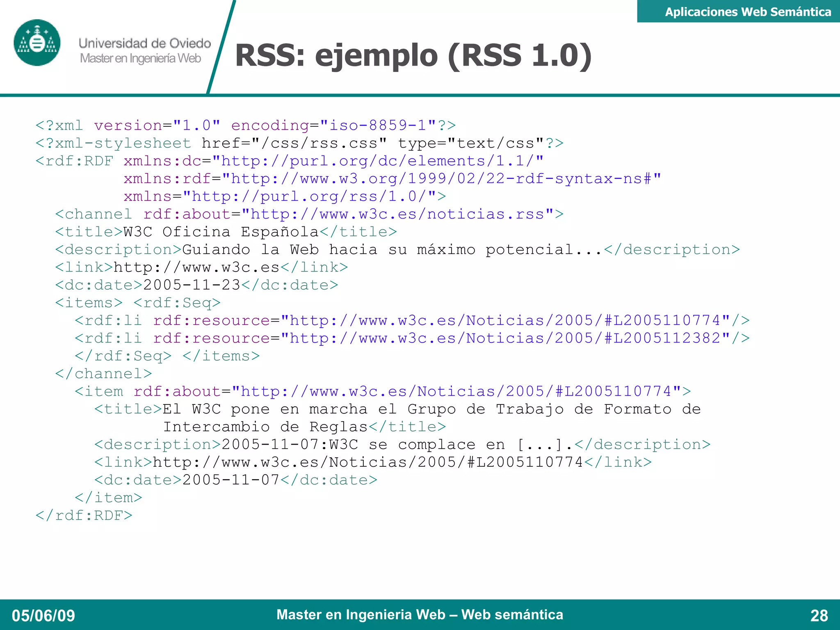Click the purl.org dc elements namespace URL
Image resolution: width=840 pixels, height=630 pixels.
pos(377,161)
